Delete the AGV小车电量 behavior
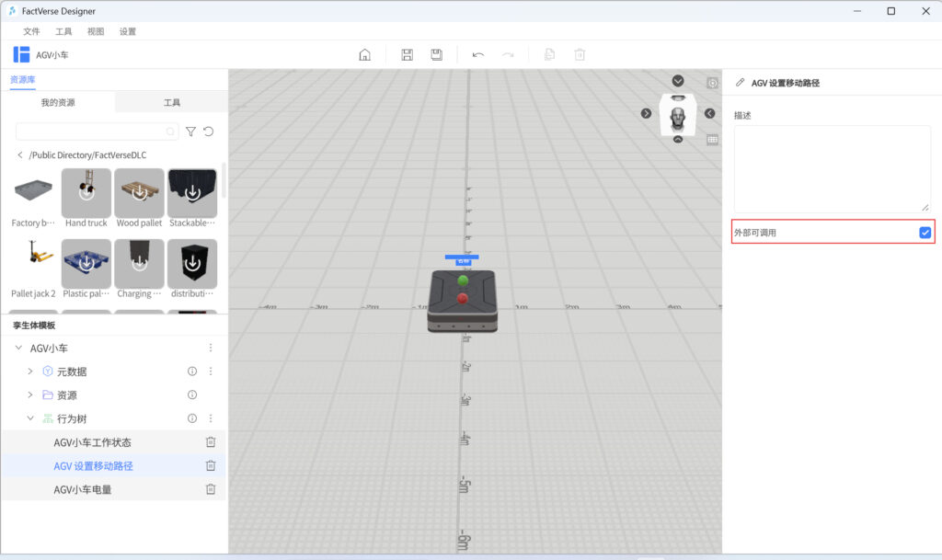Screen dimensions: 942x560 pyautogui.click(x=211, y=489)
